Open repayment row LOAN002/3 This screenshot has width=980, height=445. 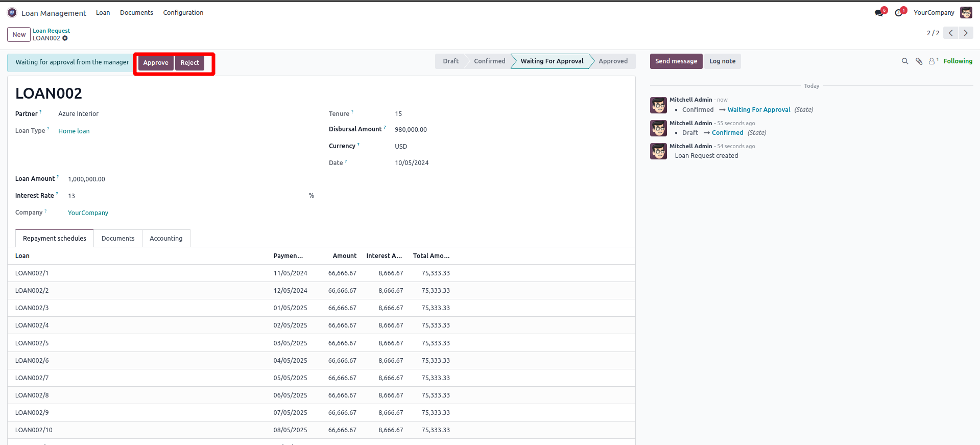click(x=321, y=308)
